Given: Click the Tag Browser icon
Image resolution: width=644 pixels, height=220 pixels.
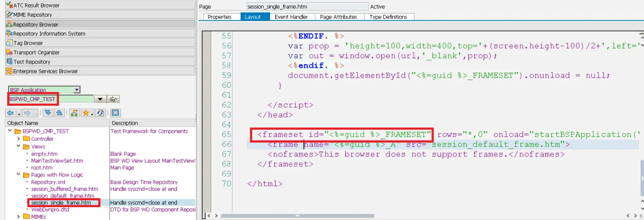Looking at the screenshot, I should pyautogui.click(x=9, y=43).
